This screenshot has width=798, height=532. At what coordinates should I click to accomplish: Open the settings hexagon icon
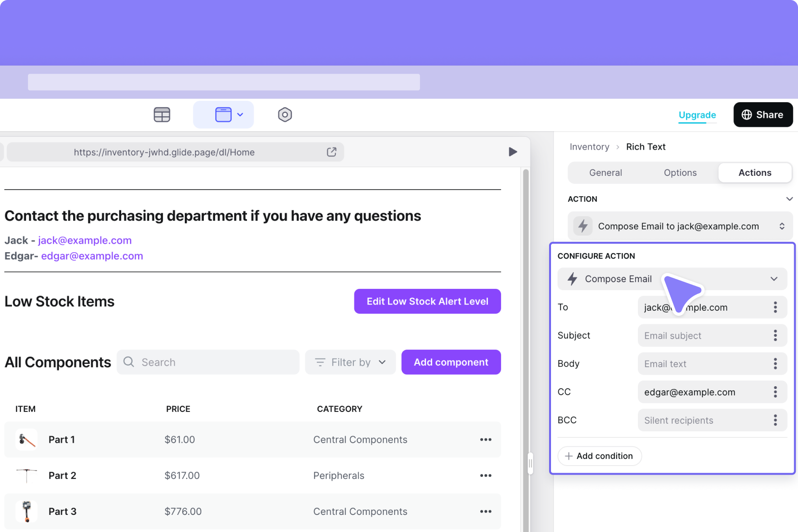tap(285, 114)
